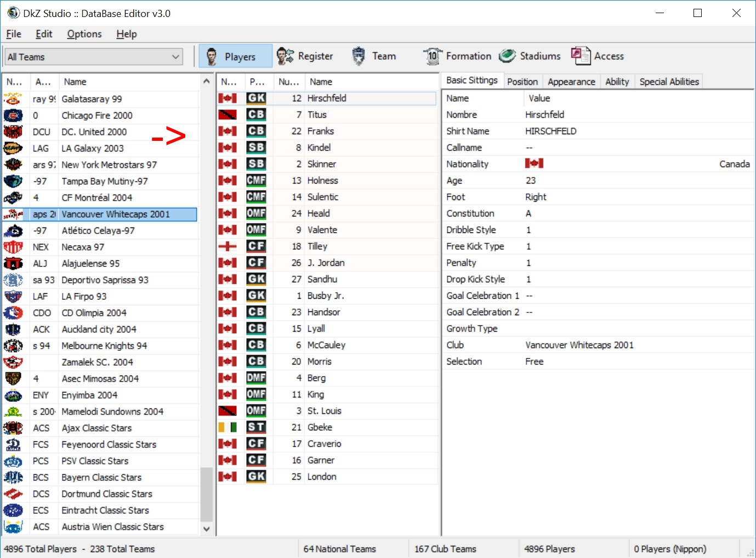This screenshot has height=558, width=756.
Task: Click the ST position badge for Gbeke
Action: point(256,427)
